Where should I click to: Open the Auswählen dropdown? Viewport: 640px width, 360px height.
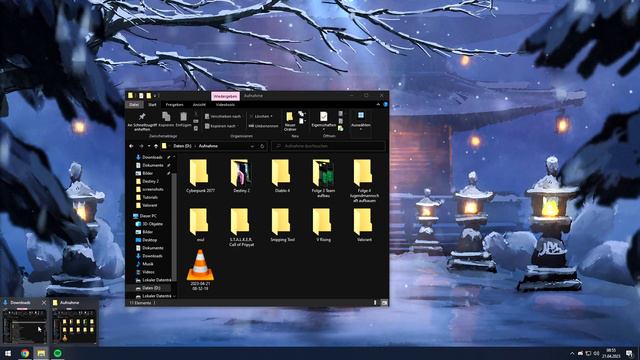click(361, 121)
